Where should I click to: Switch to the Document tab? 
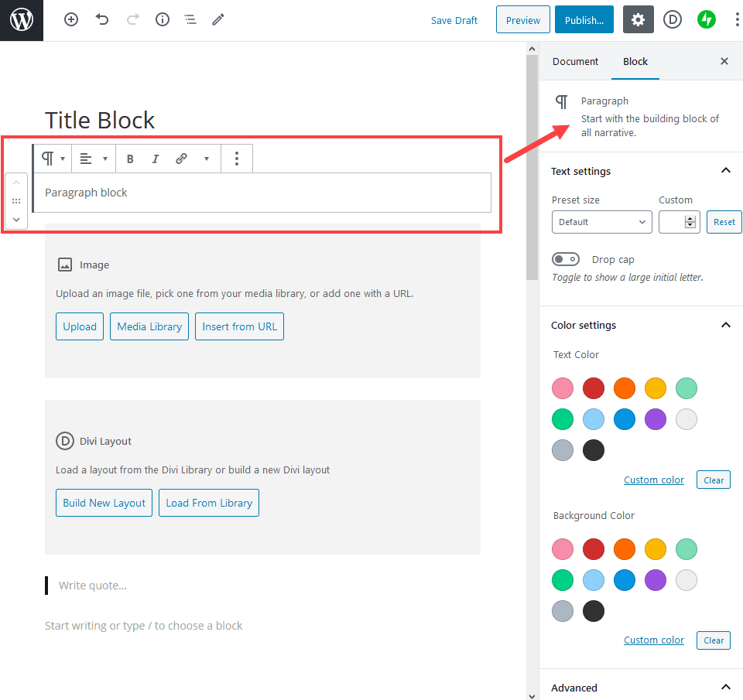pyautogui.click(x=575, y=61)
